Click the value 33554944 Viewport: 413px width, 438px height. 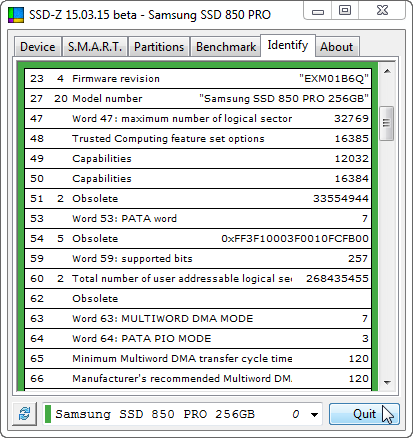(341, 199)
